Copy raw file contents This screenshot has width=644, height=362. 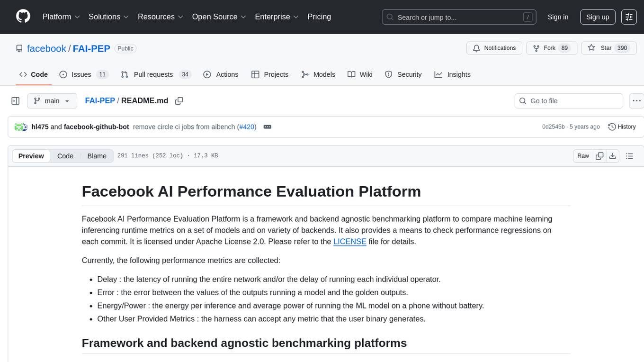(599, 156)
